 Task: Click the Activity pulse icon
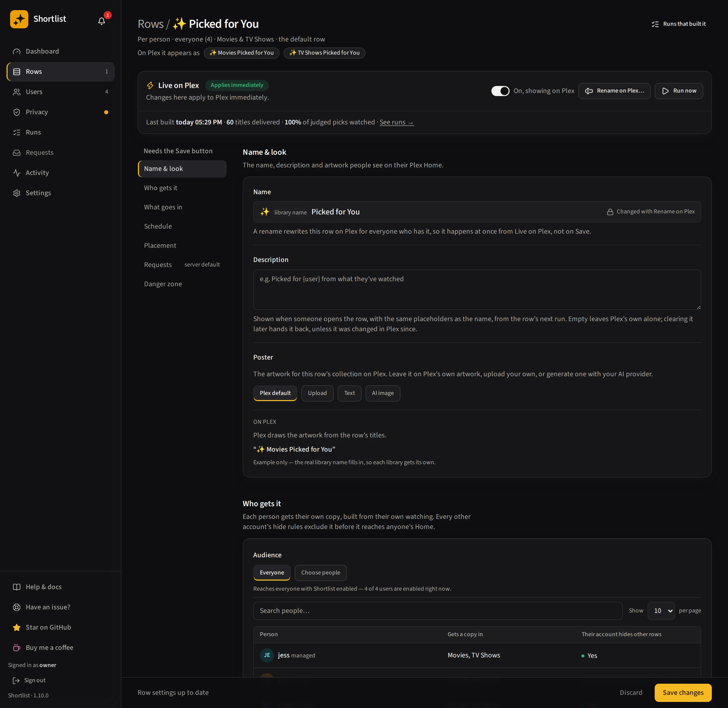17,173
